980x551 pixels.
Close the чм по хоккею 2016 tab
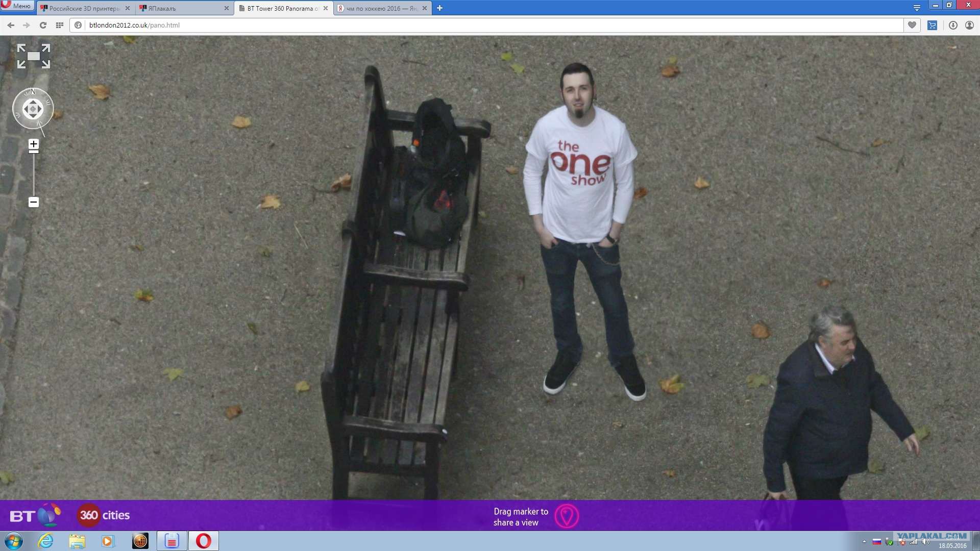point(425,8)
